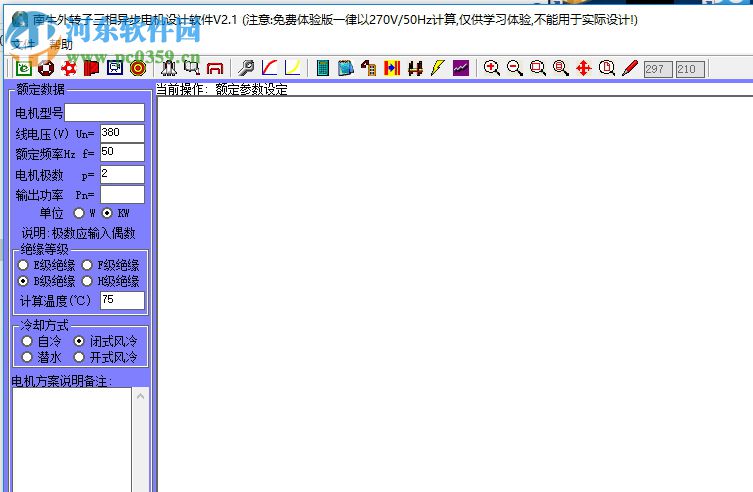Screen dimensions: 753x492
Task: Open the purple line graph icon
Action: coord(461,68)
